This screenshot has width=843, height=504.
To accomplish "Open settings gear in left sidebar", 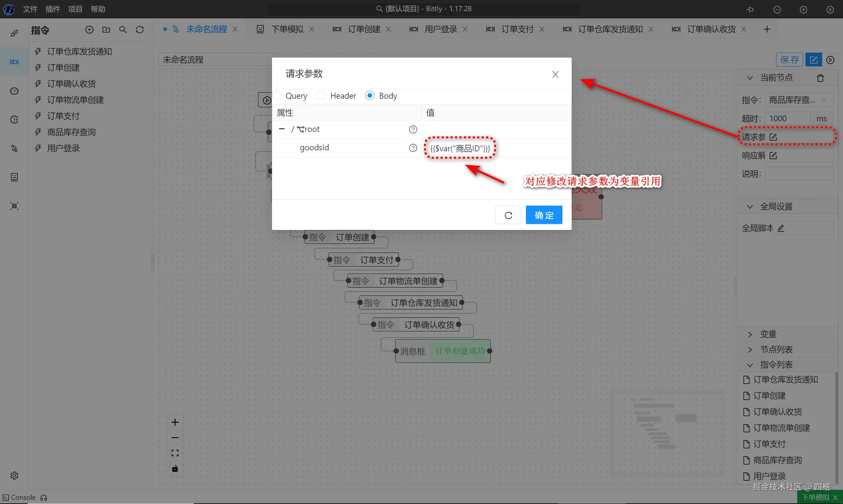I will [x=14, y=475].
